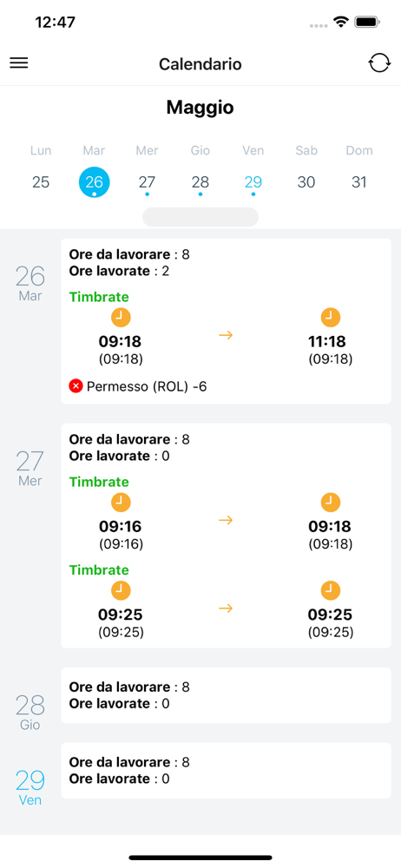Select day 25 Lun in the week strip
The width and height of the screenshot is (401, 868).
click(41, 182)
